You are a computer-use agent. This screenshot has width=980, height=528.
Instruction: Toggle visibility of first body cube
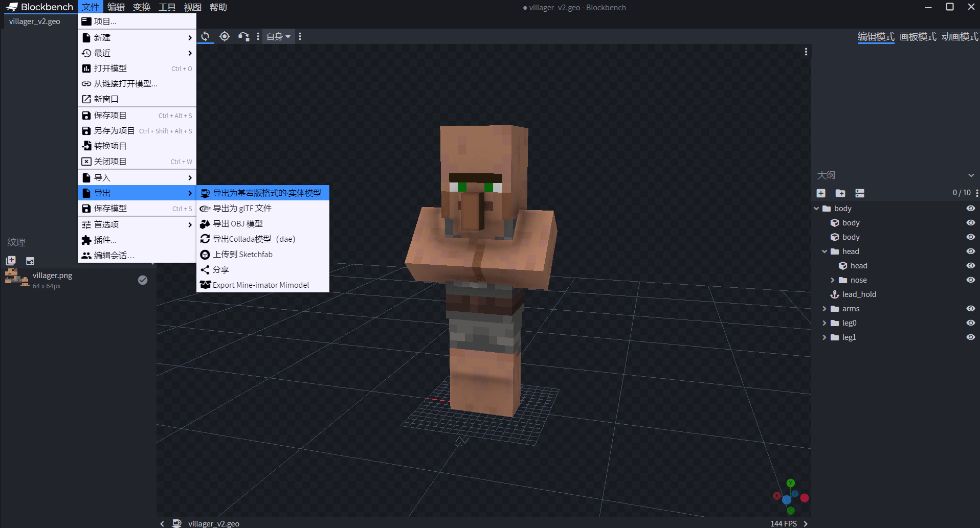point(970,223)
